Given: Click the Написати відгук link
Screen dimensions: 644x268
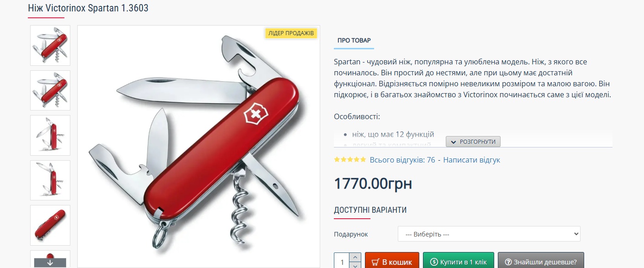Looking at the screenshot, I should point(471,160).
